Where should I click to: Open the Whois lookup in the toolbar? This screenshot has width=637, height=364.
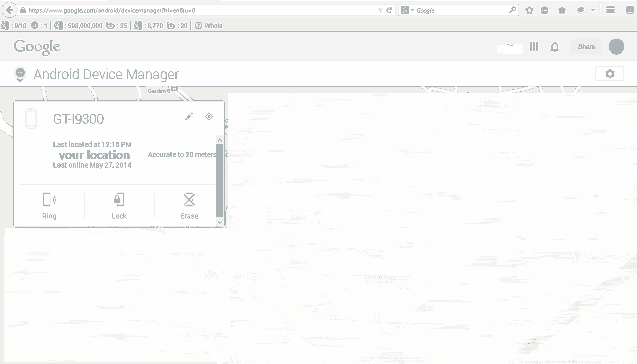coord(208,26)
